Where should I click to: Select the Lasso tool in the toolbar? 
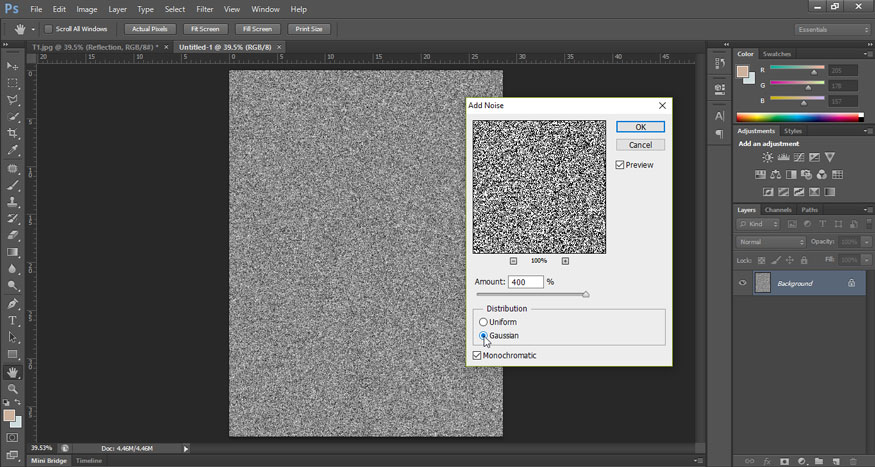point(13,100)
